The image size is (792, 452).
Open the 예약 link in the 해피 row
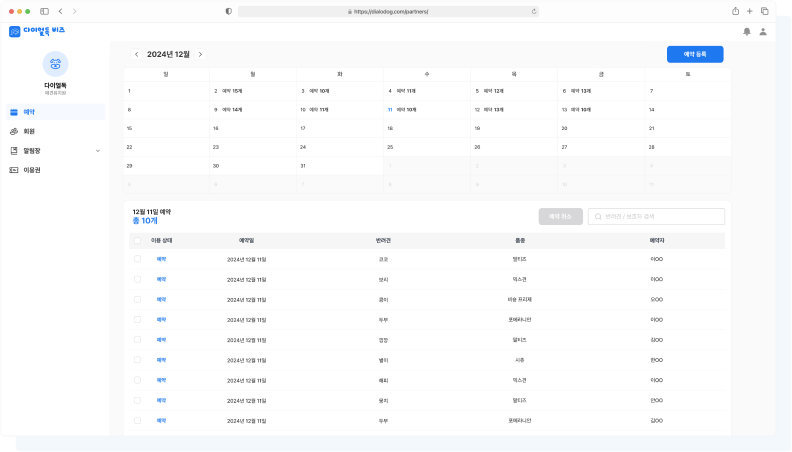tap(161, 380)
